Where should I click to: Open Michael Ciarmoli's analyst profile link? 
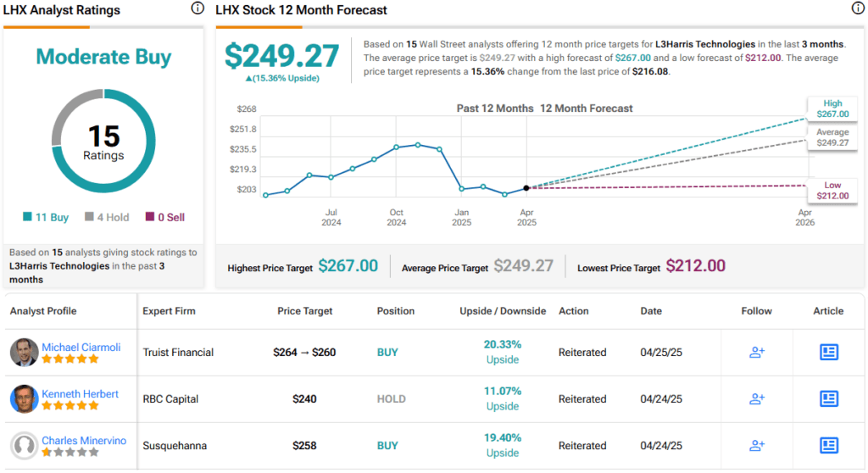81,348
